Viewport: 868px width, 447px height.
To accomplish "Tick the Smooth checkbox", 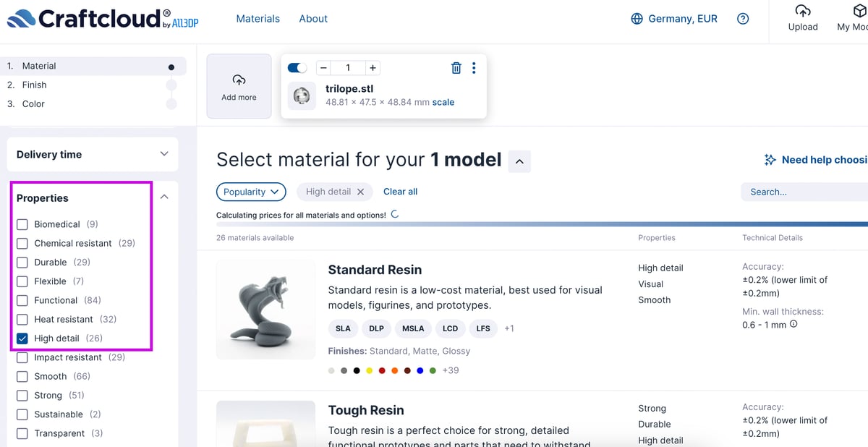I will [x=22, y=376].
